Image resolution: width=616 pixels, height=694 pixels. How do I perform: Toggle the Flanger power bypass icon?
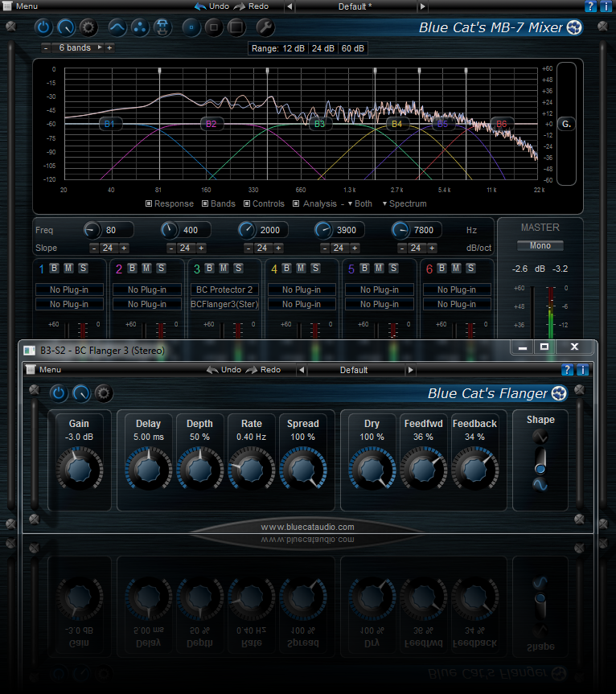click(x=59, y=393)
